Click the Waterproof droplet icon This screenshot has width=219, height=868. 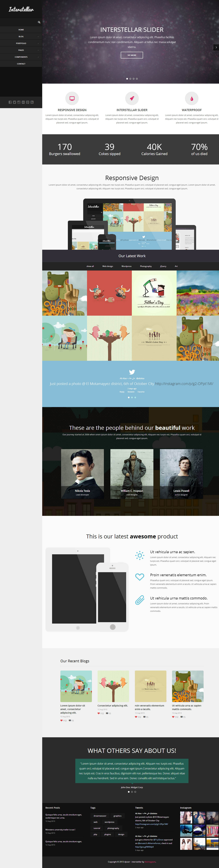[x=192, y=98]
